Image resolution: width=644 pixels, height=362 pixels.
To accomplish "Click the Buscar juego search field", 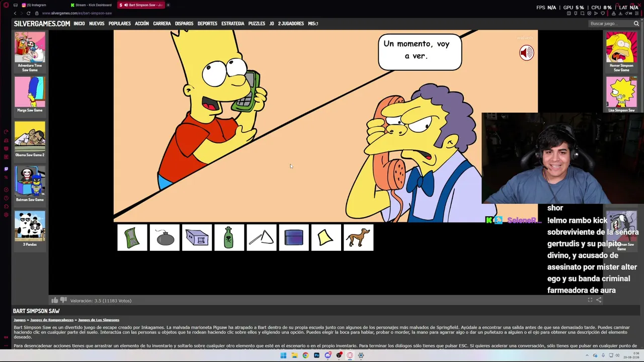I will pos(610,24).
